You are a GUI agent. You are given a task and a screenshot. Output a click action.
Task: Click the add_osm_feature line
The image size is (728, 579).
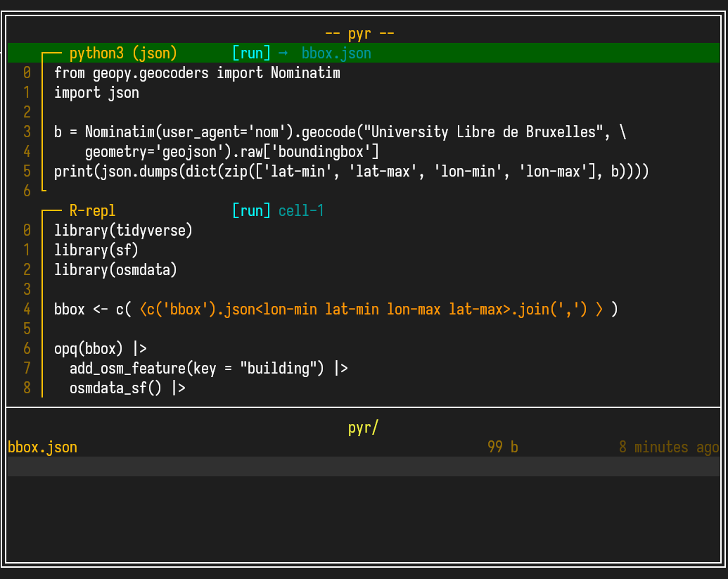[x=208, y=369]
